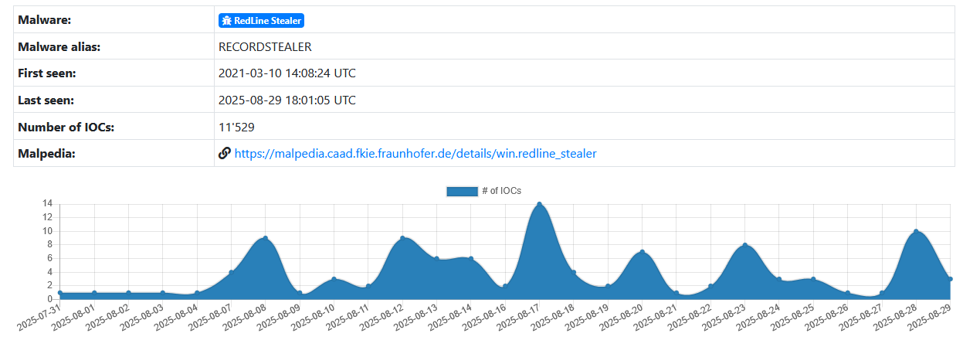Click the 2025-08-16 x-axis date label
The image size is (980, 364).
[x=485, y=316]
